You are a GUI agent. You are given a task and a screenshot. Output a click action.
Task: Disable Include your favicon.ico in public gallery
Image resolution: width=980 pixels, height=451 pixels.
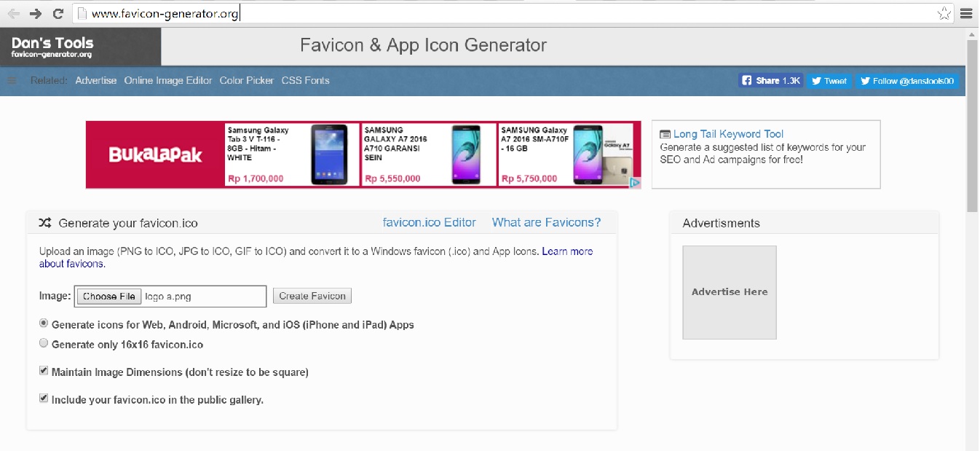point(44,398)
